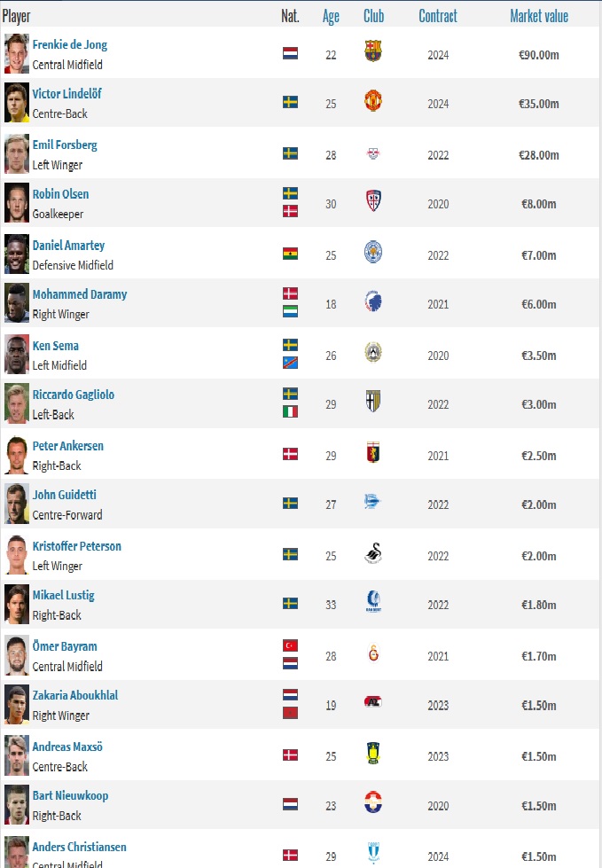602x868 pixels.
Task: Sort by Club column header
Action: tap(373, 16)
